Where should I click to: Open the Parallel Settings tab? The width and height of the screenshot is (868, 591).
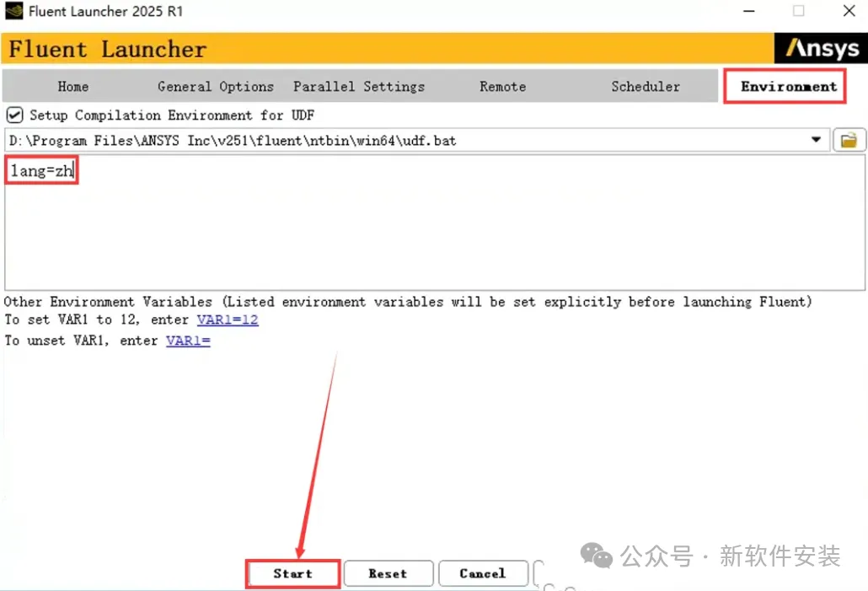coord(359,86)
